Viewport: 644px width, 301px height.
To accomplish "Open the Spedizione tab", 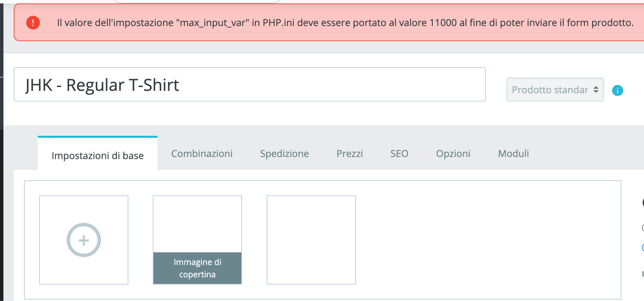I will [x=284, y=154].
